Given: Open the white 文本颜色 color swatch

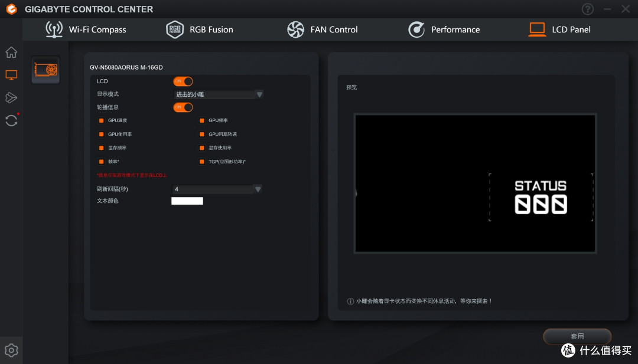Looking at the screenshot, I should pos(187,201).
